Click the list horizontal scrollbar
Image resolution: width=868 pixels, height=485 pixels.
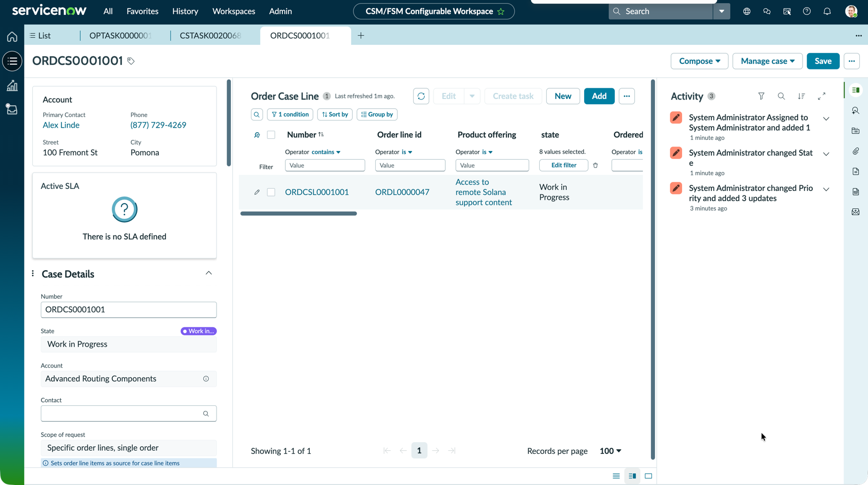point(299,213)
